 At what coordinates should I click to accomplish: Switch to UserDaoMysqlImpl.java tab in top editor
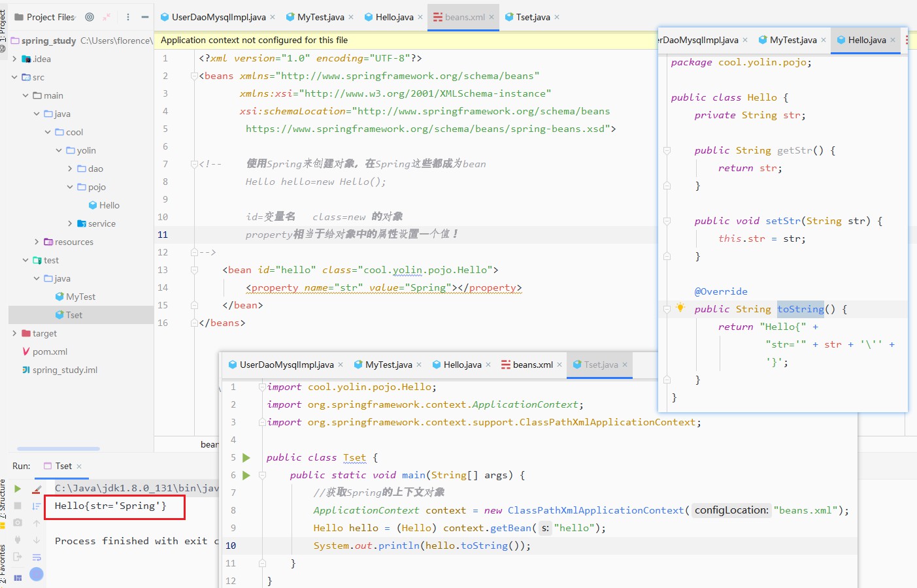tap(218, 17)
